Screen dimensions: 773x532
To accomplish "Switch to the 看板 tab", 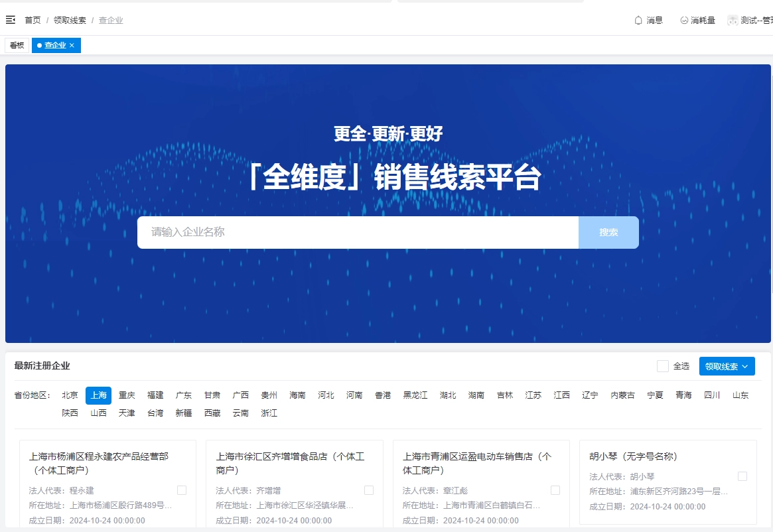I will click(17, 45).
